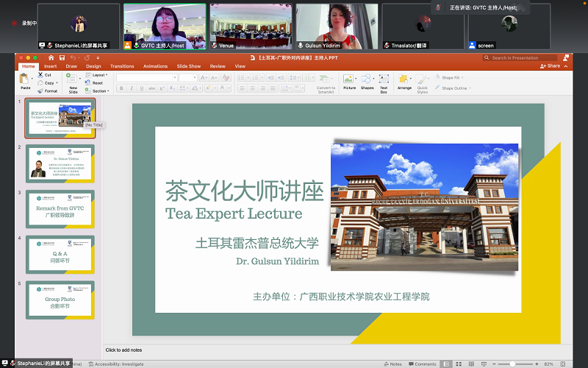Screen dimensions: 588x368
Task: Click the Arrange icon
Action: [404, 79]
